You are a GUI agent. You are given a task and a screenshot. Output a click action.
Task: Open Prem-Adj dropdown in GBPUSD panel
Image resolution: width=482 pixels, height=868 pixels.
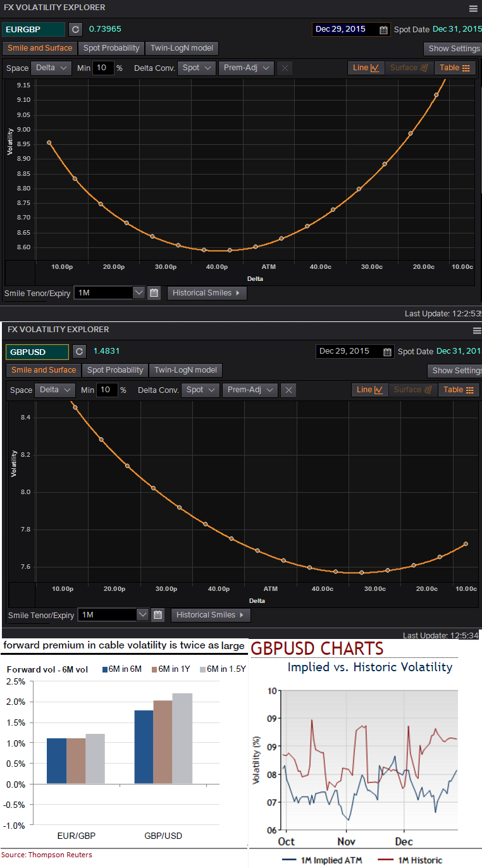pos(250,390)
